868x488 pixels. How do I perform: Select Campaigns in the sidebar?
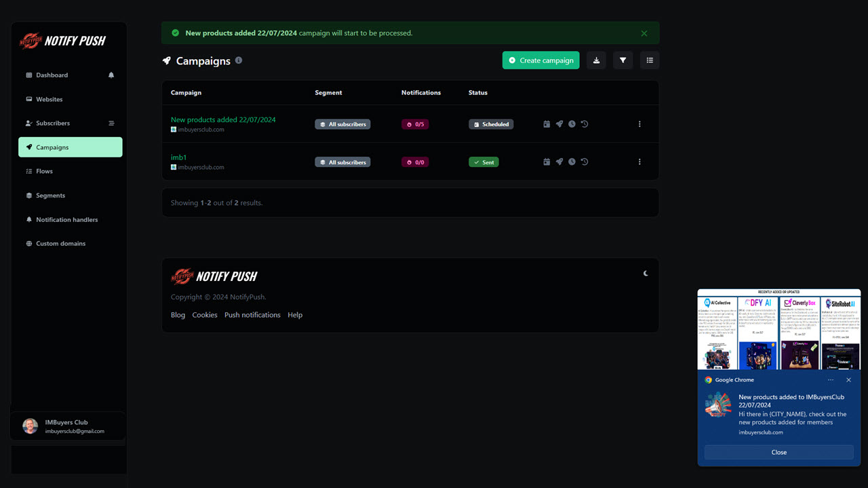pos(71,147)
